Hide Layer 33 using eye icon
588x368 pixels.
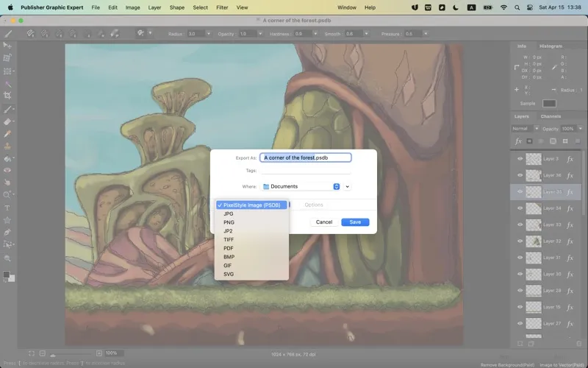[x=520, y=225]
